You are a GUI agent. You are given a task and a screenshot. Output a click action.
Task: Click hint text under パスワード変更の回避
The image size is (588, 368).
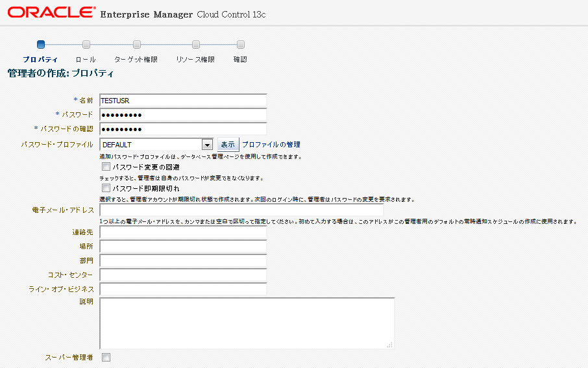[182, 178]
